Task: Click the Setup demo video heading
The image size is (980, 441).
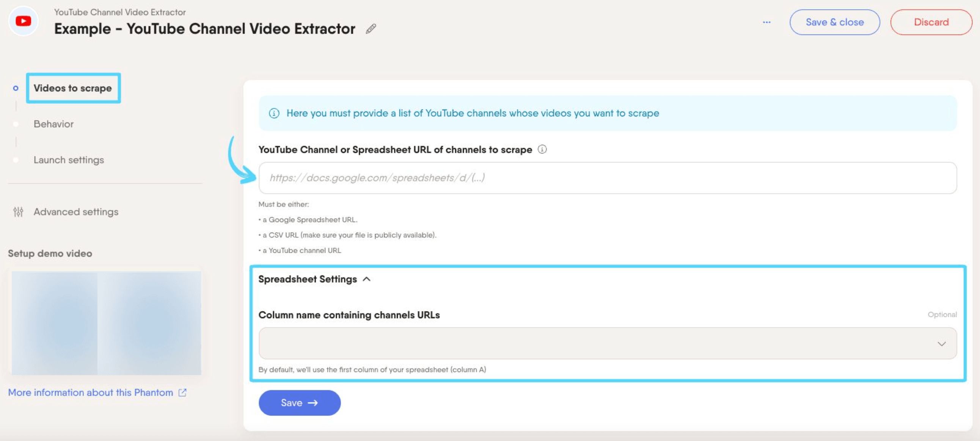Action: [x=50, y=253]
